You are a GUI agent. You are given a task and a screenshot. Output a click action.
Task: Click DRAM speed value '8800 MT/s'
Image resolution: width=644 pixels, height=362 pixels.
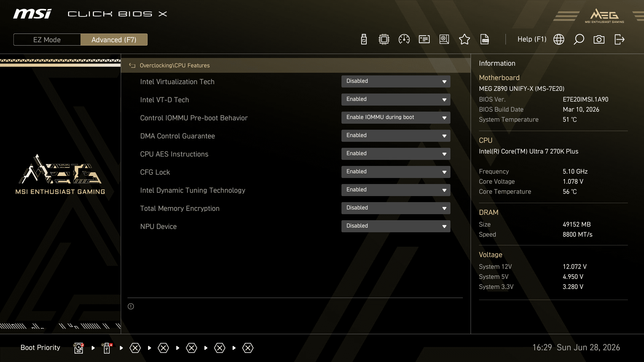pos(577,235)
